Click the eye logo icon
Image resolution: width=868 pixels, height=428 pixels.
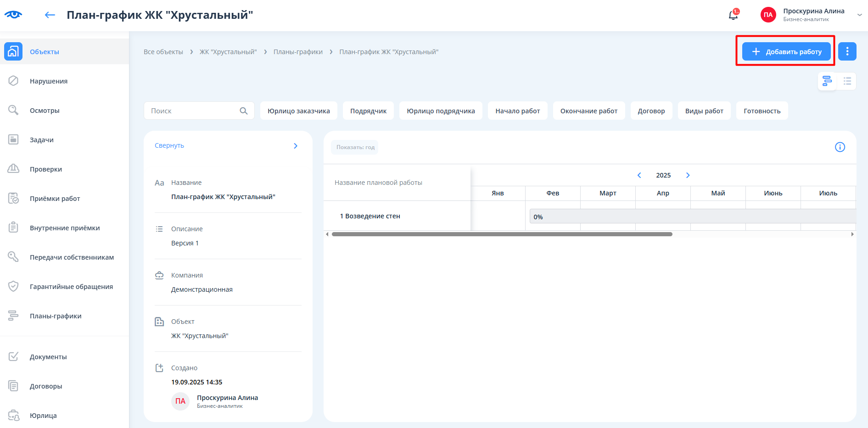point(13,15)
